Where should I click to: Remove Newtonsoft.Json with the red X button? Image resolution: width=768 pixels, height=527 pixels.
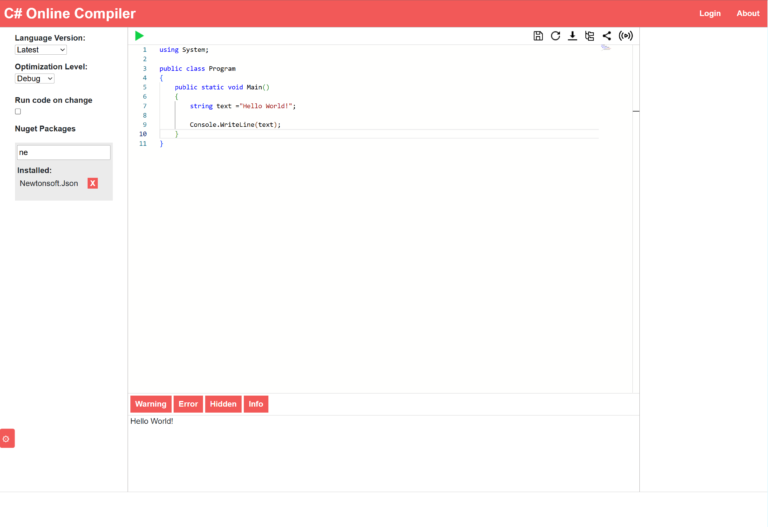tap(93, 183)
